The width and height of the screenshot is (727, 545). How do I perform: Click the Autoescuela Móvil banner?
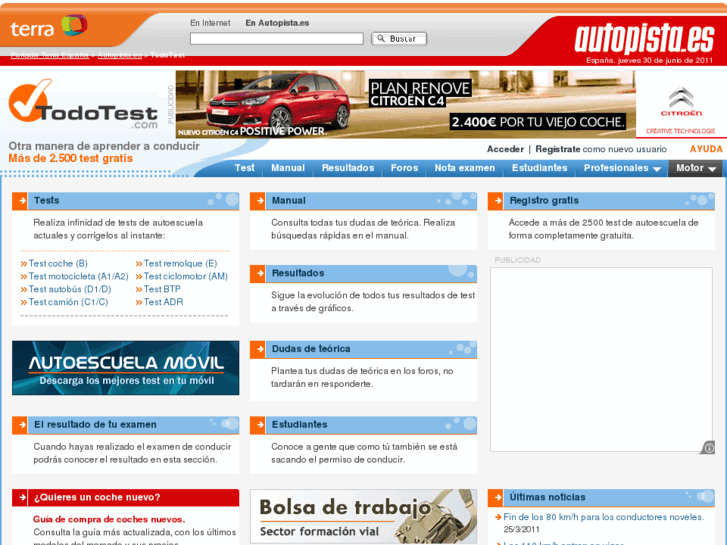tap(126, 368)
